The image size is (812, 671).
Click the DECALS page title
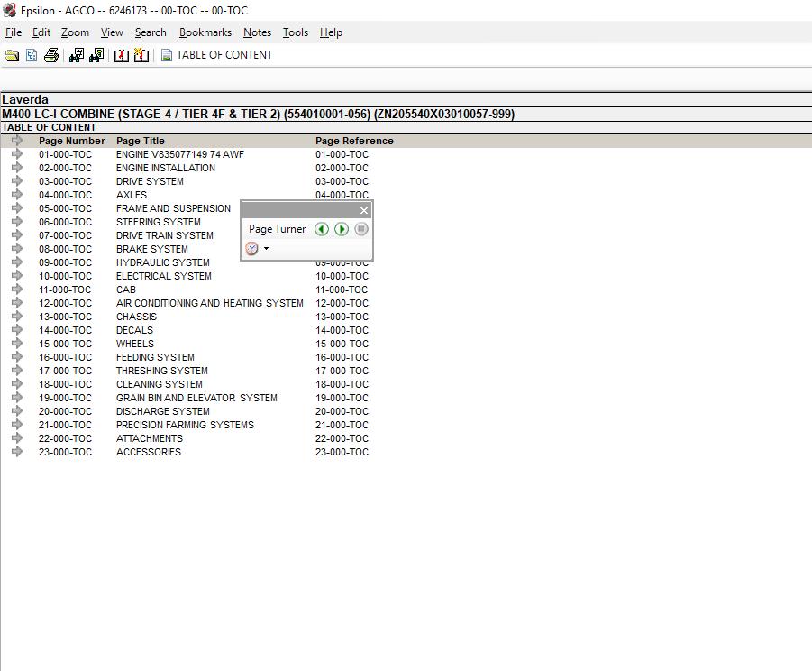pyautogui.click(x=134, y=330)
